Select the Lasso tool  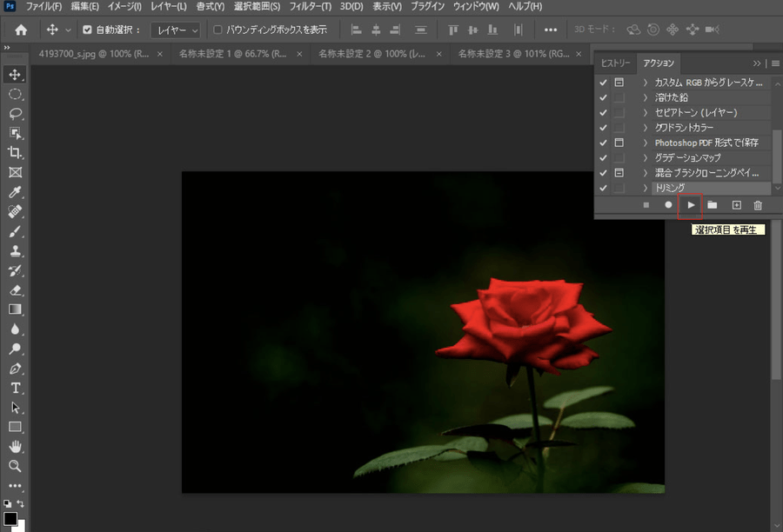coord(15,114)
